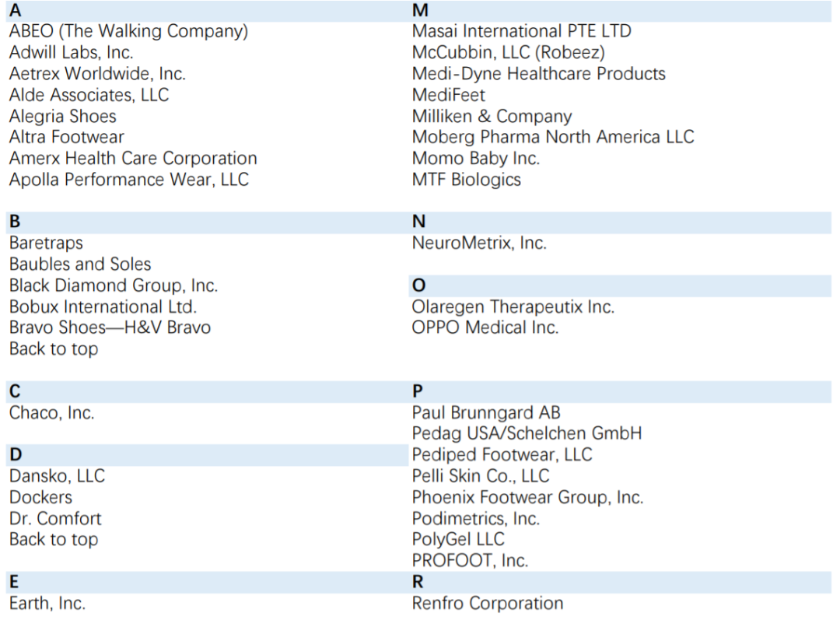The height and width of the screenshot is (627, 840).
Task: Click Back to top under section D
Action: coord(54,539)
